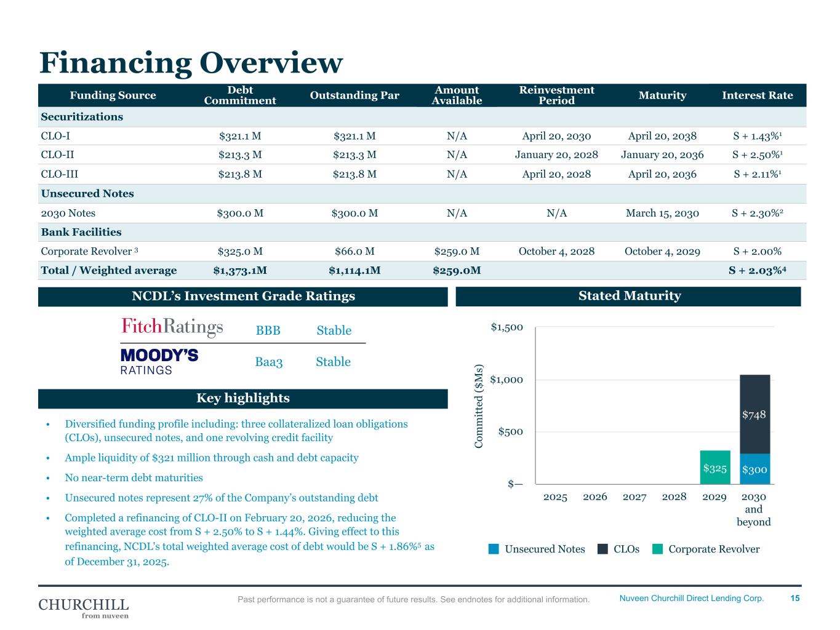Click the Moody's Ratings logo

click(x=159, y=362)
